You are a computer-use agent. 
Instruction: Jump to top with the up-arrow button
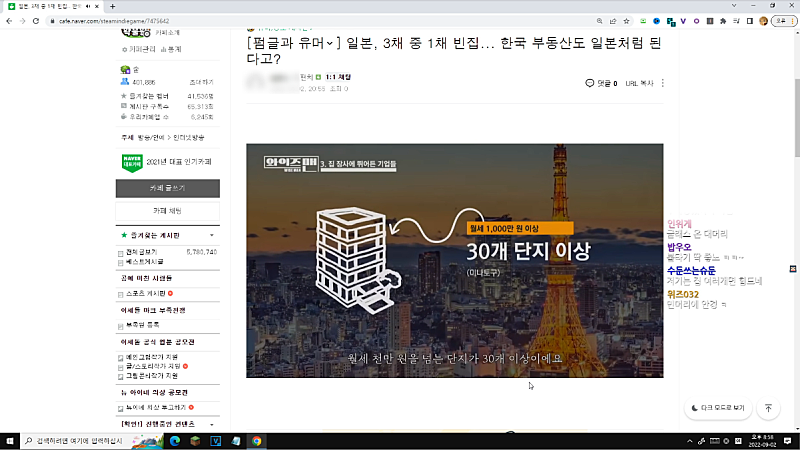(768, 408)
